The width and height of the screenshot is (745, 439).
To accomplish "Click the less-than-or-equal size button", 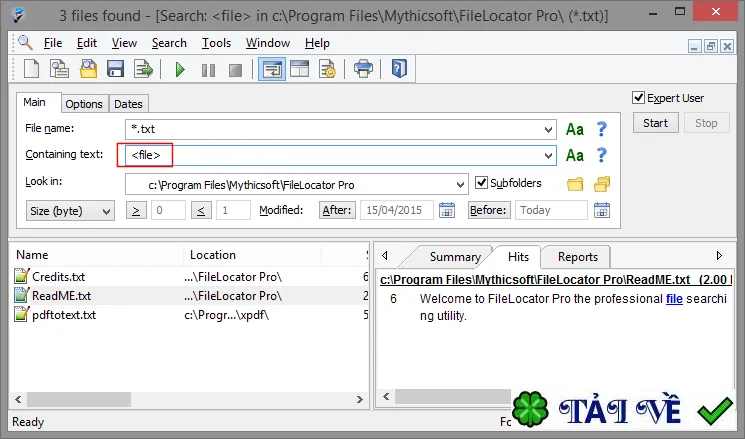I will point(201,210).
